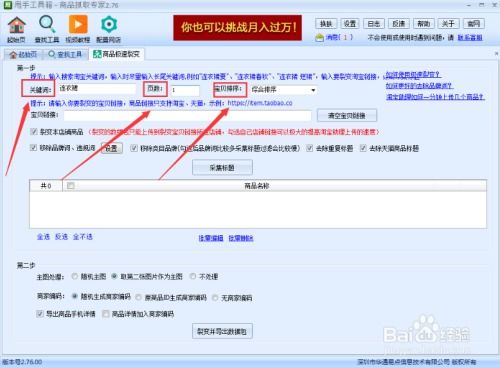This screenshot has height=368, width=500.
Task: Click the version 2.76.00 status text
Action: (x=22, y=362)
